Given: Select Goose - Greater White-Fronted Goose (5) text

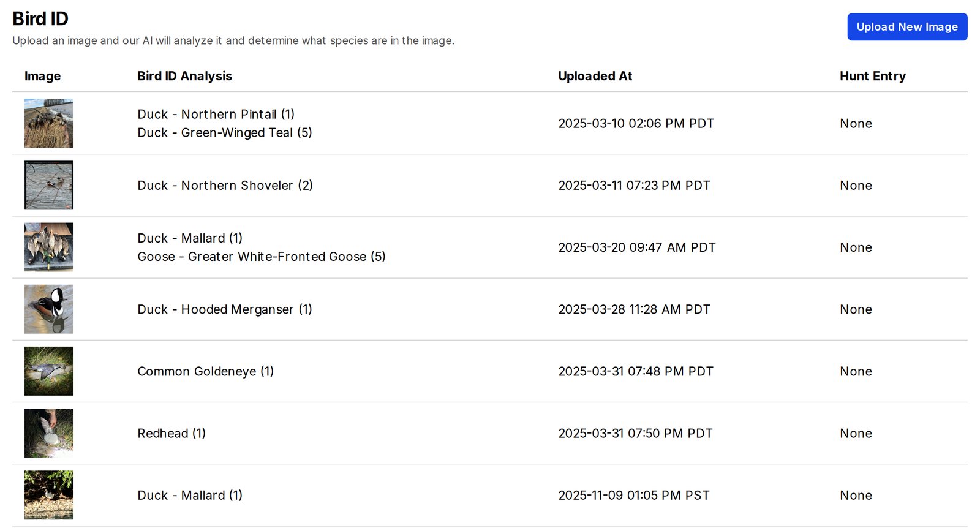Looking at the screenshot, I should pyautogui.click(x=262, y=257).
